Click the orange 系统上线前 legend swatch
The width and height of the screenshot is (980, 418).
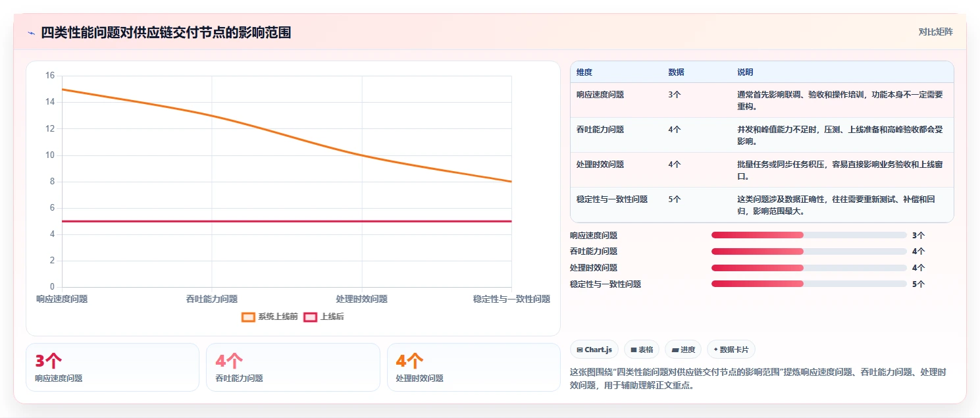(x=248, y=317)
